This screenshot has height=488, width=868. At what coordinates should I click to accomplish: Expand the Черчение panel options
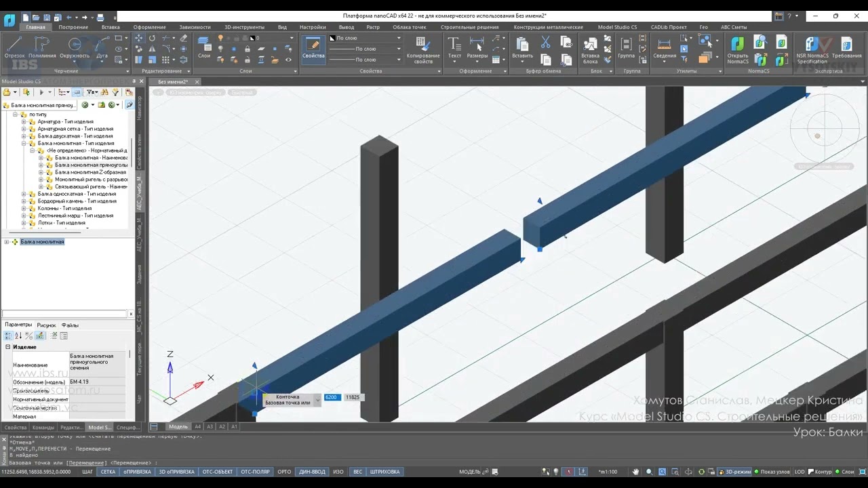pos(127,70)
